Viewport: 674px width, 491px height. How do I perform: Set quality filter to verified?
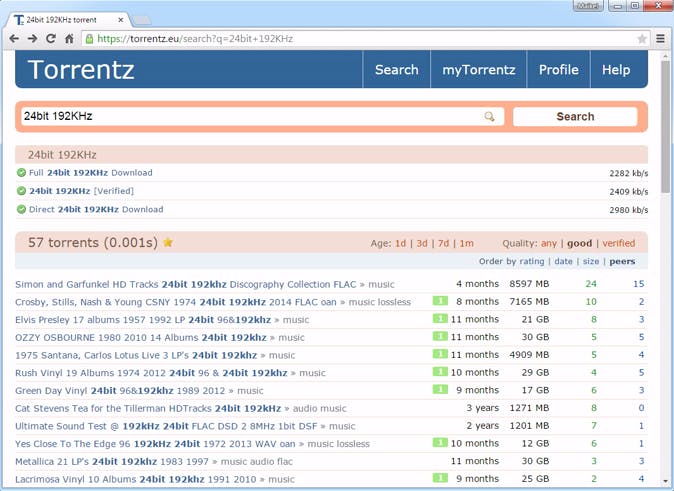619,243
